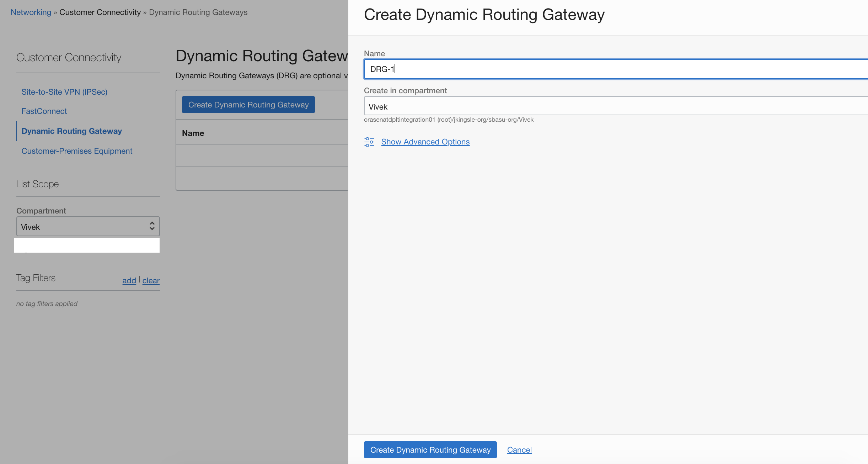Open Show Advanced Options settings icon
868x464 pixels.
point(369,142)
